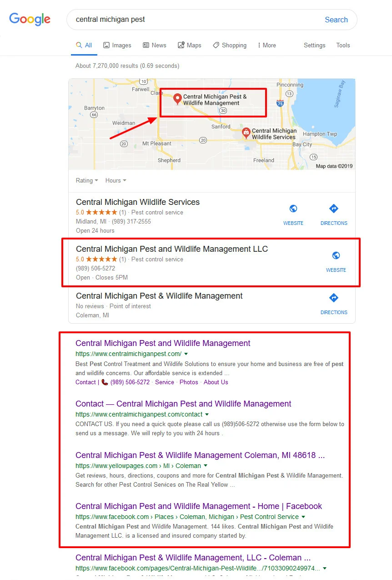Viewport: 392px width, 580px height.
Task: Click the Central Michigan Pest & Wildlife Management map pin
Action: [x=178, y=99]
